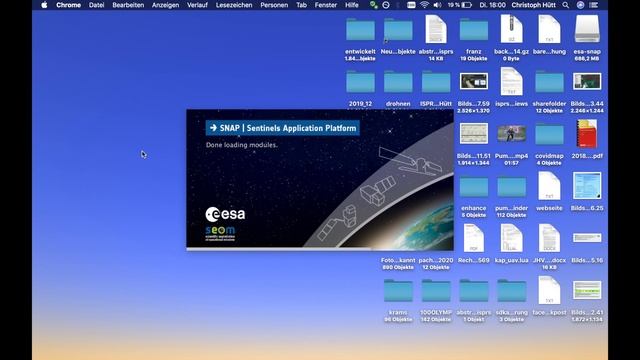Select the abstr...isprs folder with 1 Objekt
The image size is (640, 360).
click(473, 290)
